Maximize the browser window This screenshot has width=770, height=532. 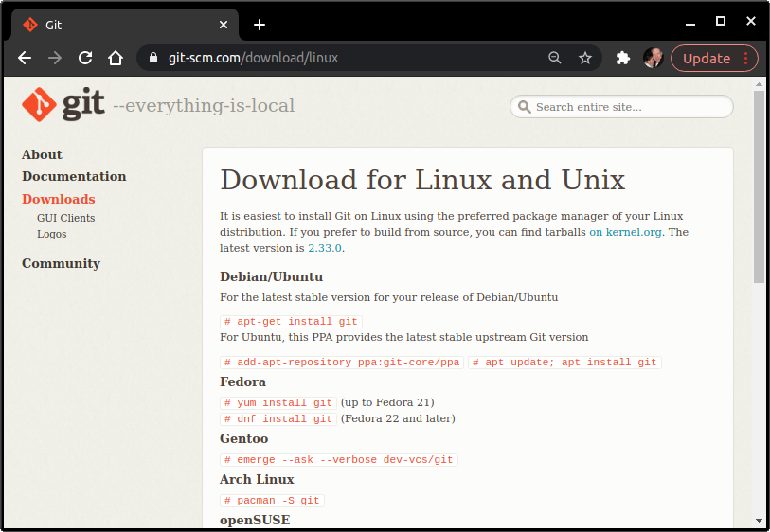pos(721,21)
